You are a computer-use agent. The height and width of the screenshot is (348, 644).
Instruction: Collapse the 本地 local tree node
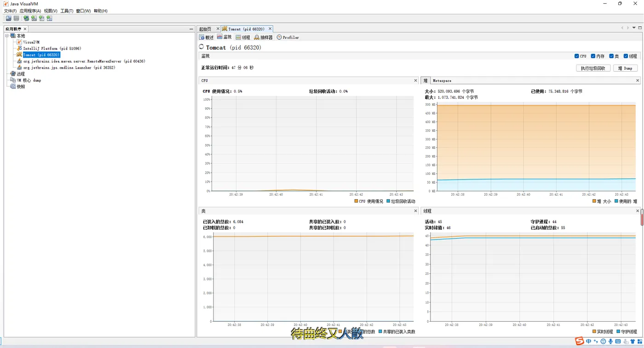pos(7,35)
